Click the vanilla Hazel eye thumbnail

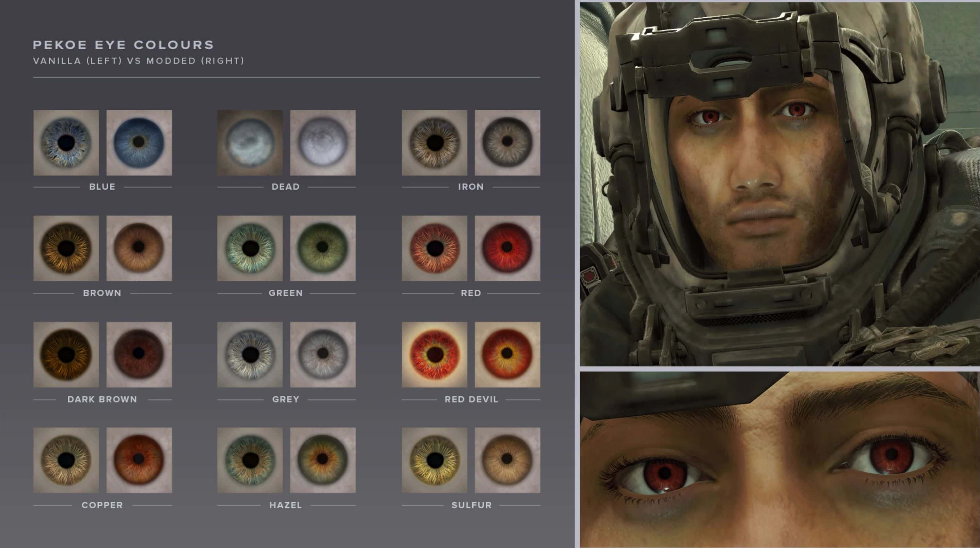click(x=250, y=460)
